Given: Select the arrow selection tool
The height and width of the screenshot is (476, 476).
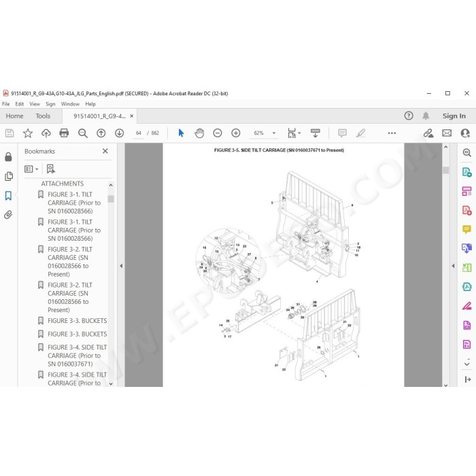Looking at the screenshot, I should click(x=182, y=133).
